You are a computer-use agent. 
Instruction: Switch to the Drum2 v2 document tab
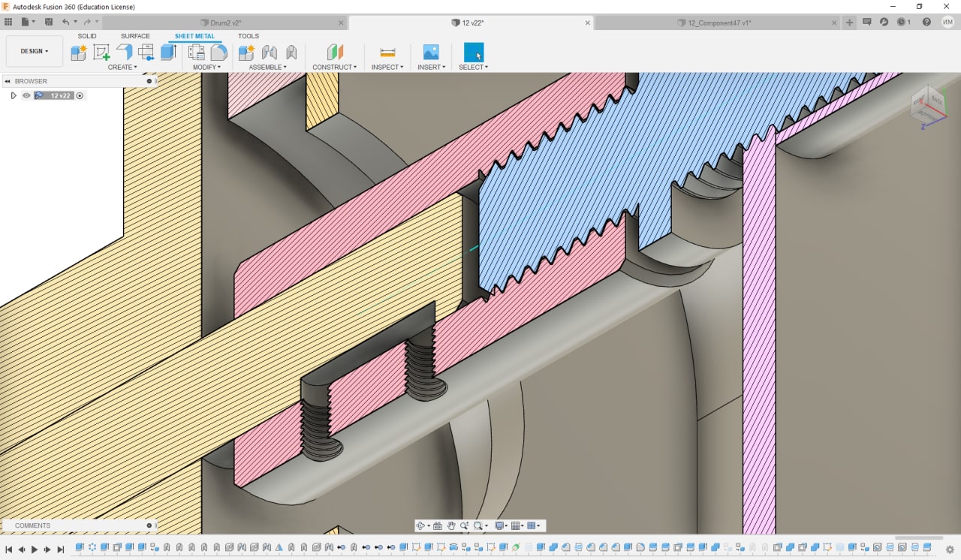[225, 23]
